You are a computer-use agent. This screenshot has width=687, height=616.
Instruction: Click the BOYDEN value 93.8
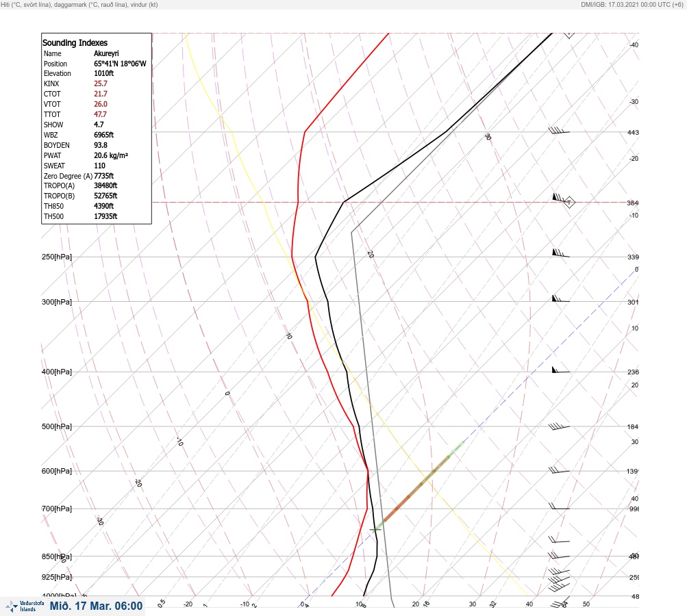click(x=100, y=145)
